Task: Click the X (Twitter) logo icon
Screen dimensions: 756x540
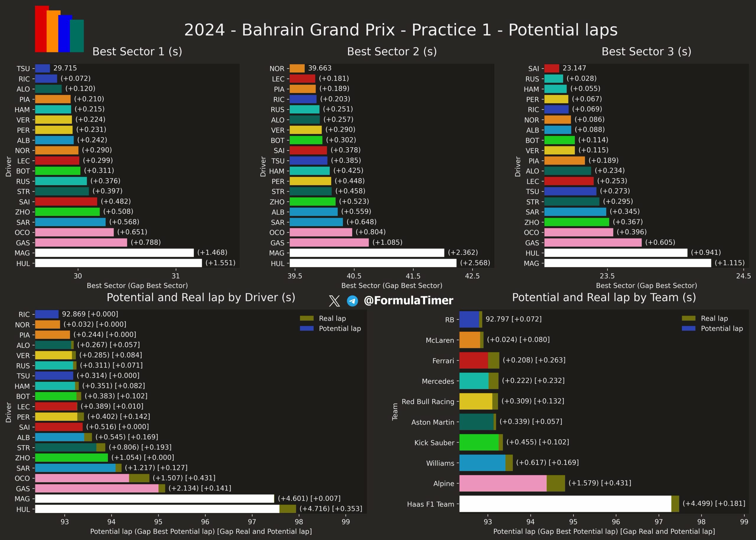Action: [x=334, y=301]
